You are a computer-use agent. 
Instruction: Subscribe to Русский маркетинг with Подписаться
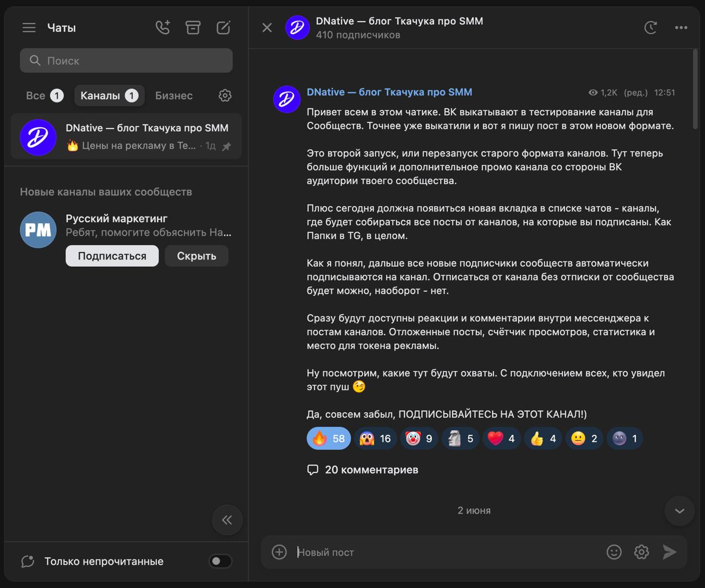pyautogui.click(x=112, y=256)
